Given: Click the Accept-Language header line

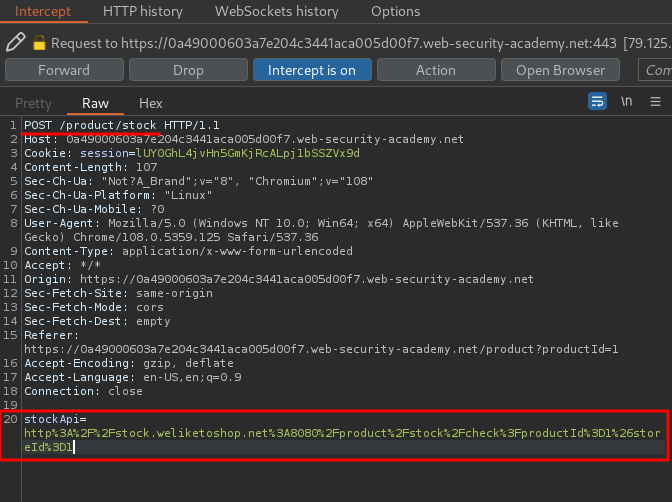Looking at the screenshot, I should tap(133, 377).
